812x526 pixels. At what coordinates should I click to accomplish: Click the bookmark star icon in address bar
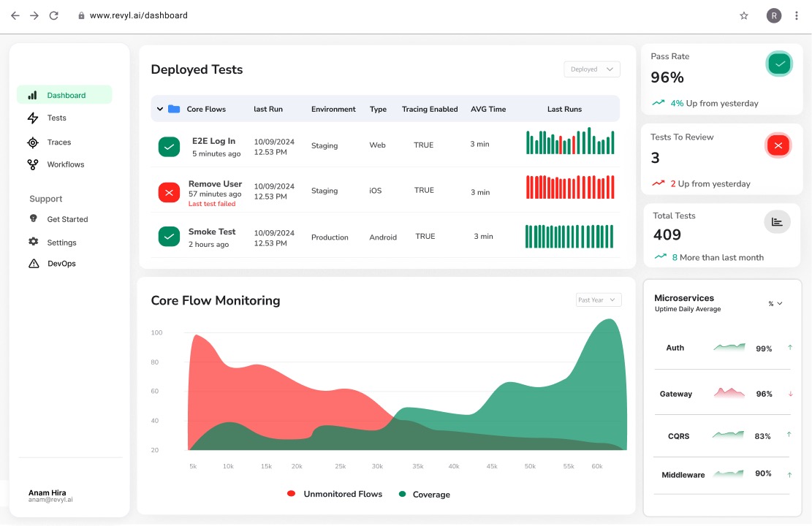point(744,15)
